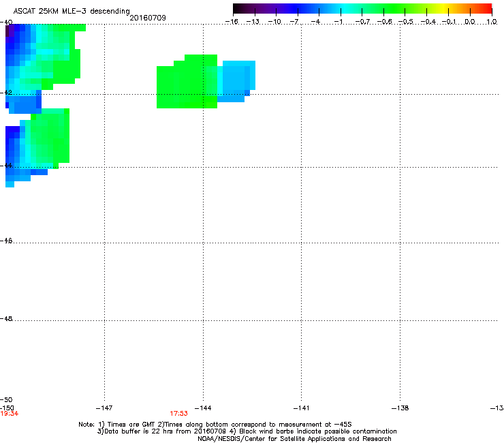Click the "ASCAT 25KM MLE-3 descending" title
Screen dimensions: 504x443
[x=72, y=11]
